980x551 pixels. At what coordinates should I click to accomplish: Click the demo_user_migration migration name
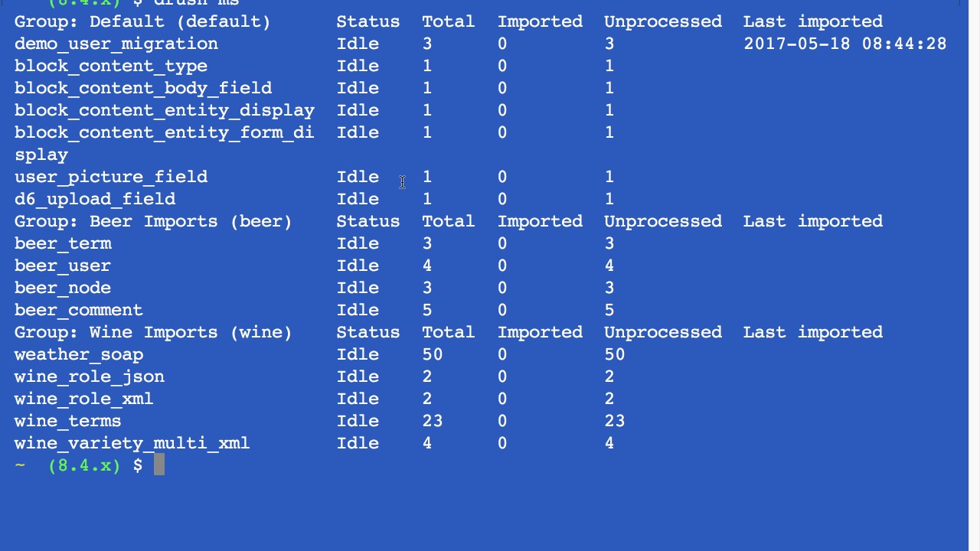coord(116,44)
